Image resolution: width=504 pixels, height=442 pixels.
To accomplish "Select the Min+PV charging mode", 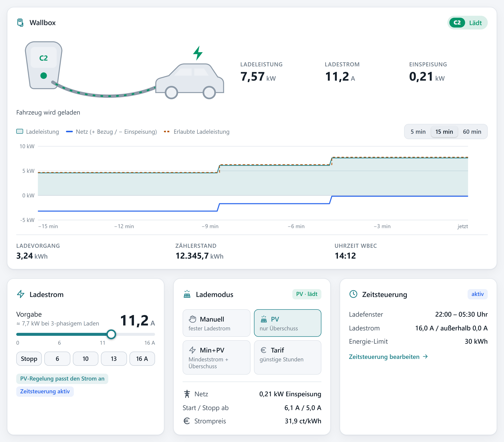I will (216, 357).
